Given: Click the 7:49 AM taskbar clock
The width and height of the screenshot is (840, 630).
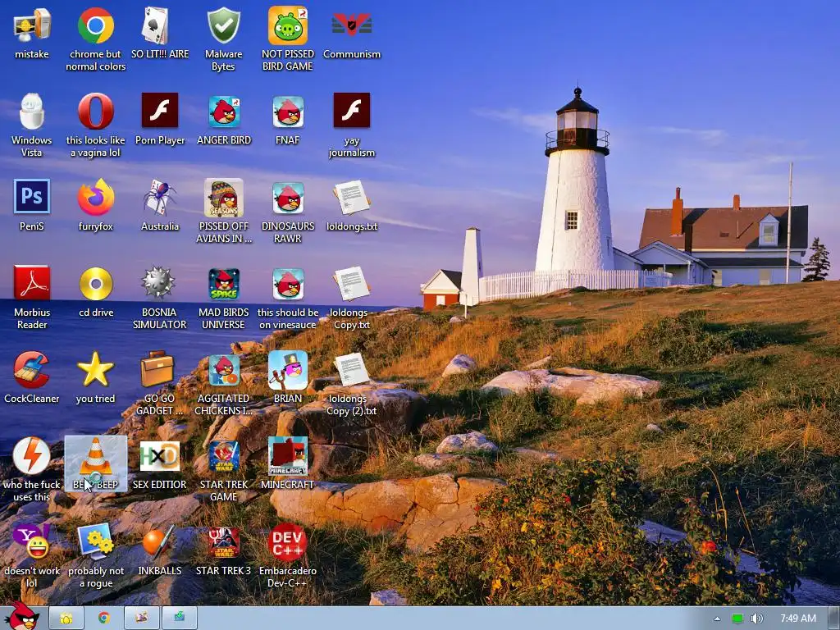Looking at the screenshot, I should pos(797,619).
